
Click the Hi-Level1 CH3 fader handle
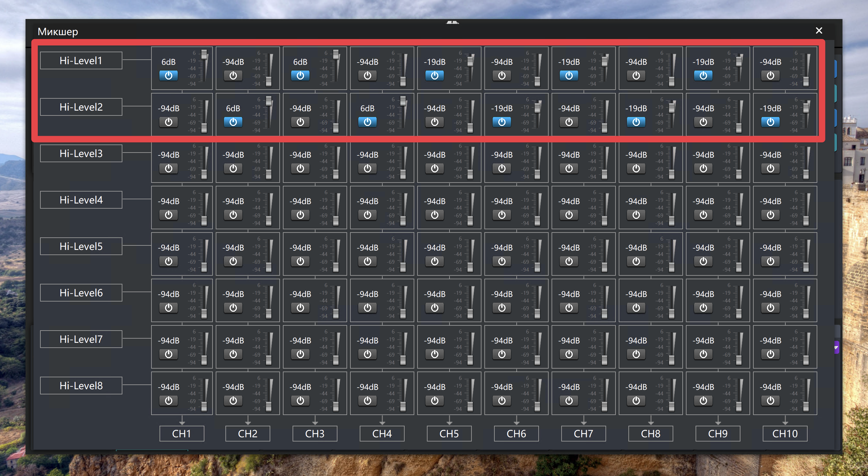point(336,54)
